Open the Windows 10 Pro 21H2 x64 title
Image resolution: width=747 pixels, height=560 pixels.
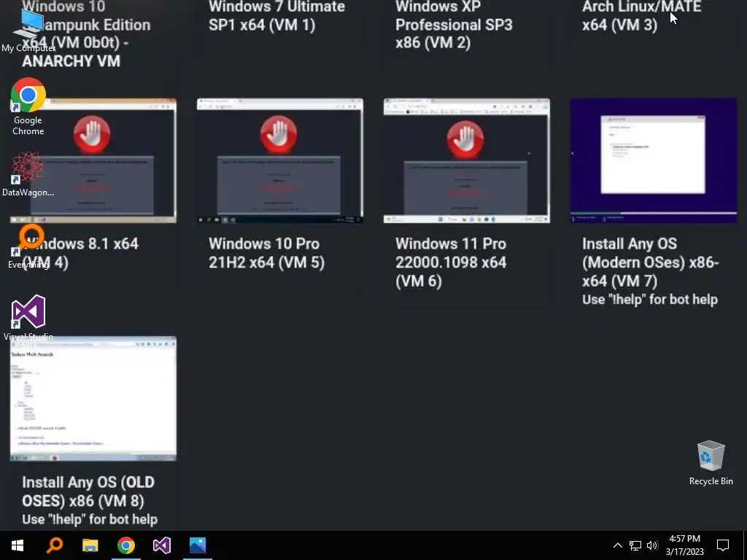[x=267, y=253]
